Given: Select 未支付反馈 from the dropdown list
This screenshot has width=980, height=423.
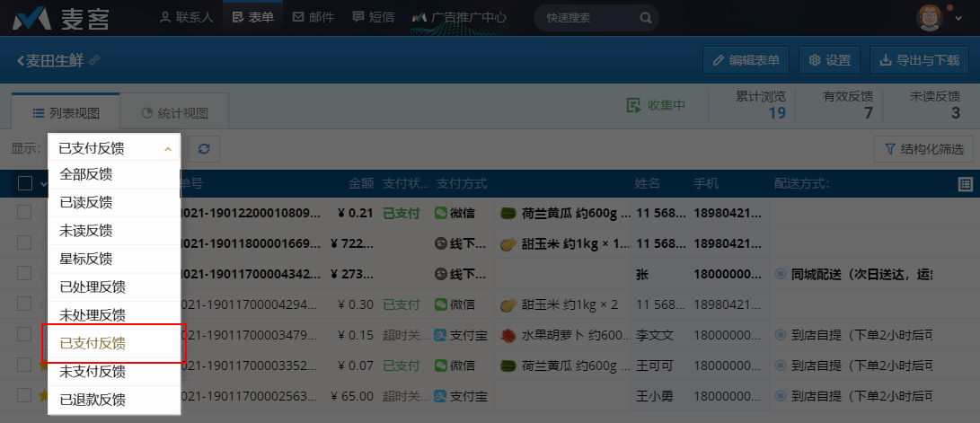Looking at the screenshot, I should 93,371.
